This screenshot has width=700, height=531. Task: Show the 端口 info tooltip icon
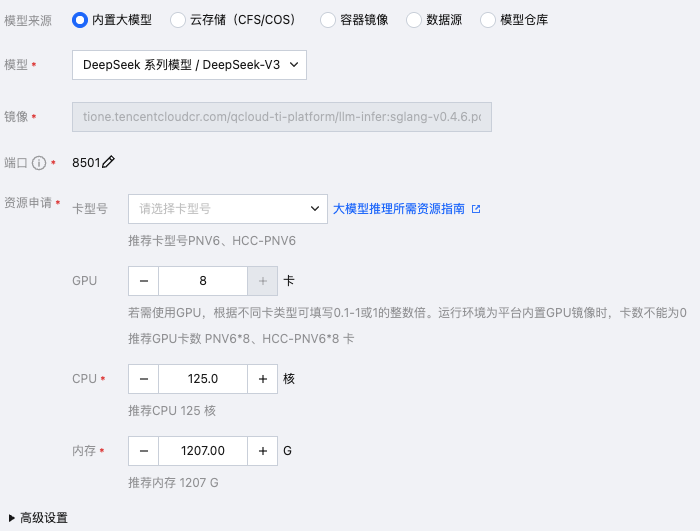pyautogui.click(x=39, y=163)
